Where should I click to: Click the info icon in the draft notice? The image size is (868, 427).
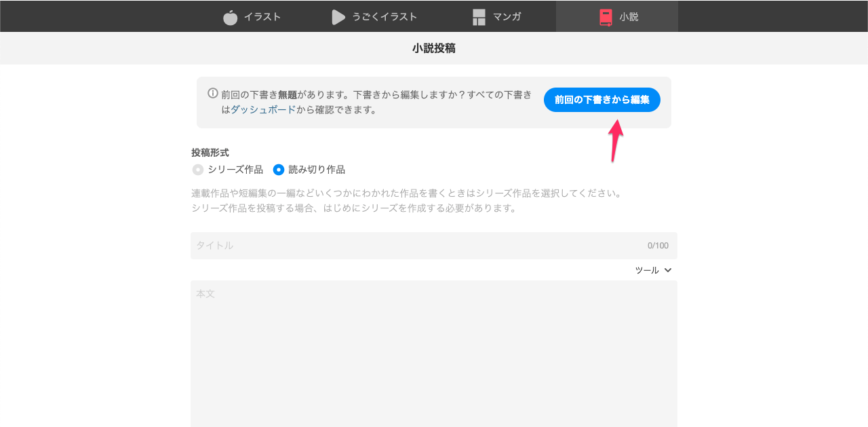213,94
